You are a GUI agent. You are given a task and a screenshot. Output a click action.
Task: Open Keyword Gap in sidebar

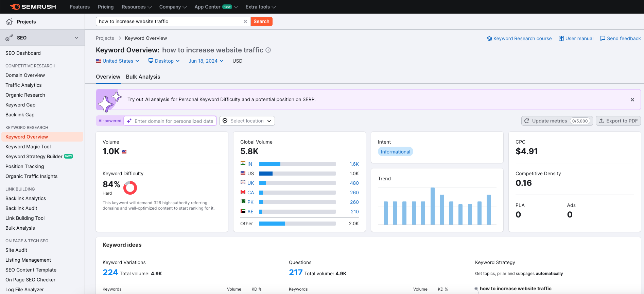(20, 105)
